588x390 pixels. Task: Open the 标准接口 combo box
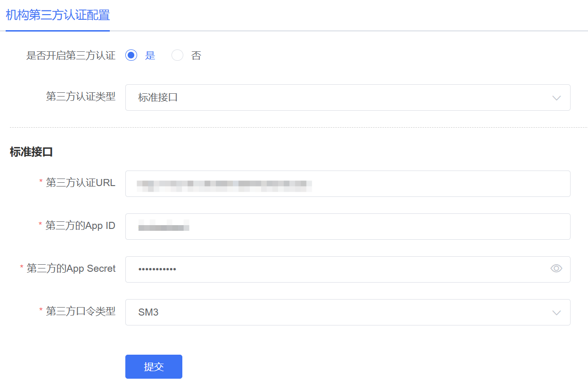point(348,97)
